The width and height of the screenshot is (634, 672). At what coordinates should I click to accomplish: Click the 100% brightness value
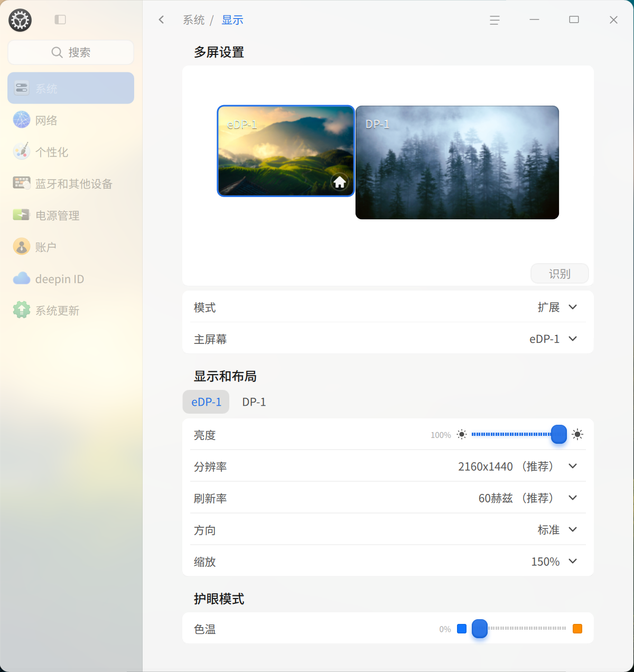click(441, 435)
